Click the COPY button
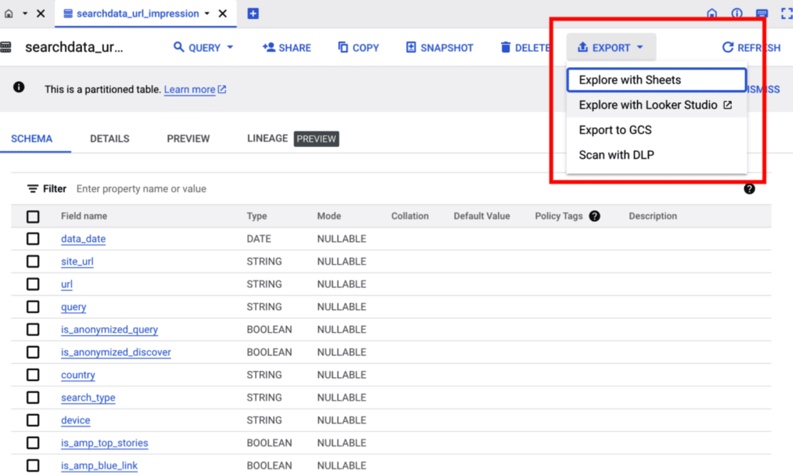This screenshot has height=475, width=793. click(358, 48)
